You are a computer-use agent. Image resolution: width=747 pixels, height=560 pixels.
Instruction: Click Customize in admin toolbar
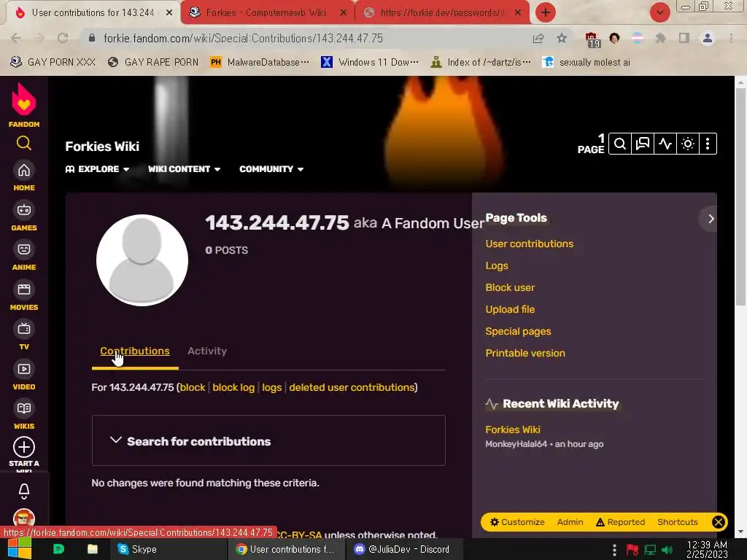click(517, 522)
